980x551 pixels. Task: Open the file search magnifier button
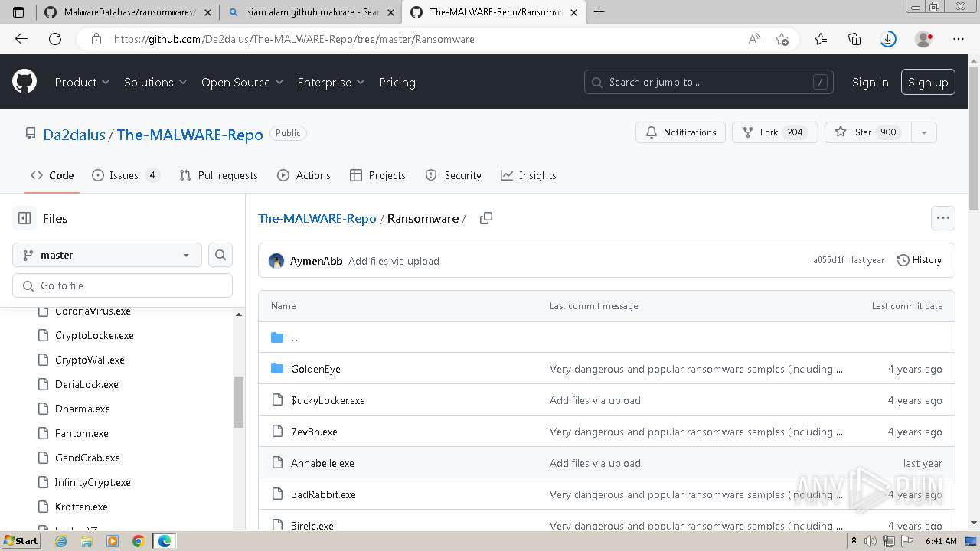click(x=220, y=255)
